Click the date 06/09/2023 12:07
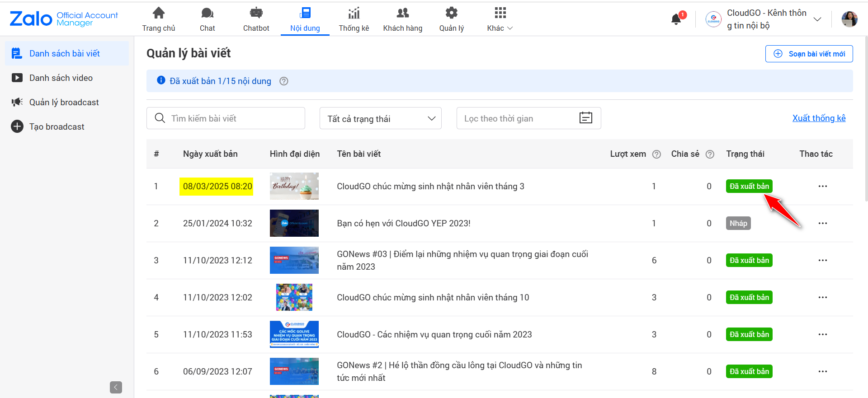The height and width of the screenshot is (398, 868). coord(217,371)
